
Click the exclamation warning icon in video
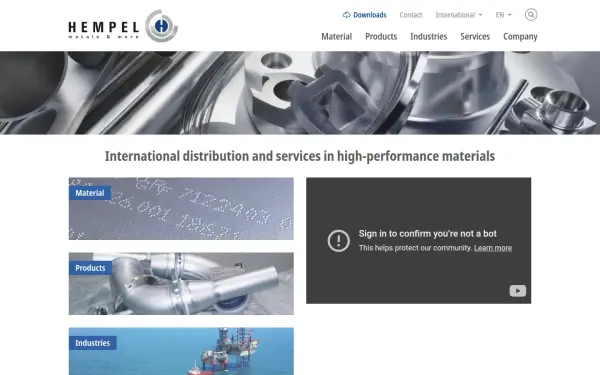[339, 241]
